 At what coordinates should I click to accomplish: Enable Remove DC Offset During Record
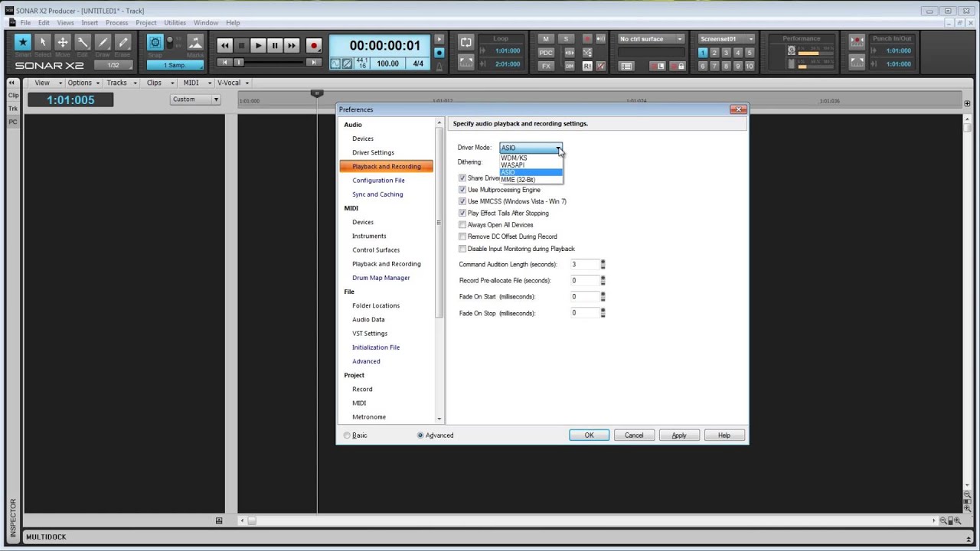(462, 236)
